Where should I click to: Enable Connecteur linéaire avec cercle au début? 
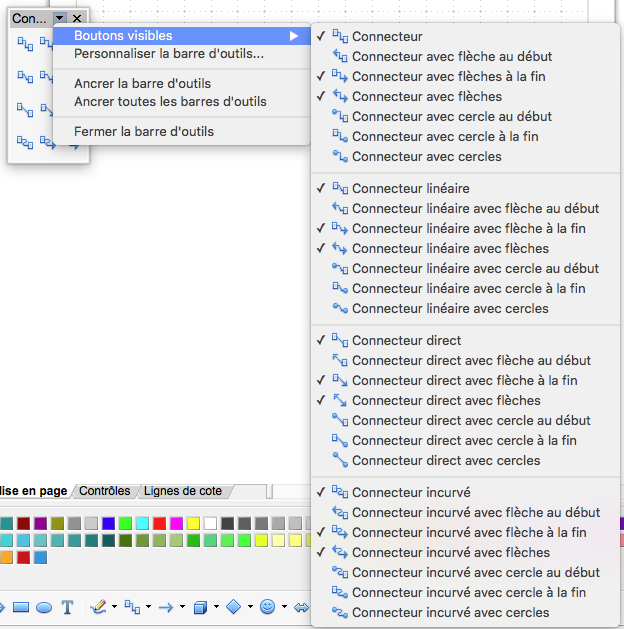pyautogui.click(x=466, y=268)
